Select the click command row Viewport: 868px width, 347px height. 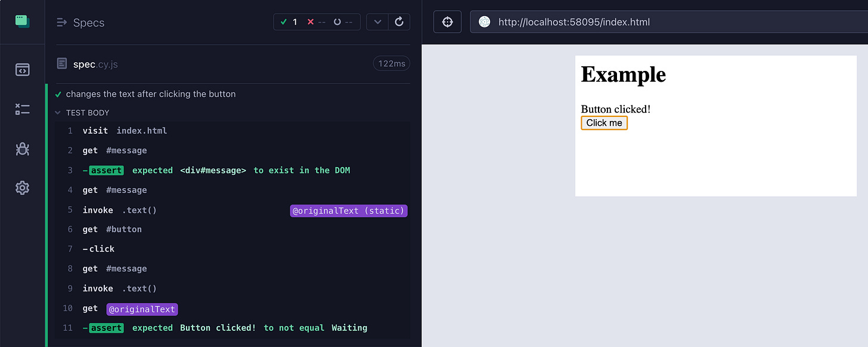tap(232, 249)
